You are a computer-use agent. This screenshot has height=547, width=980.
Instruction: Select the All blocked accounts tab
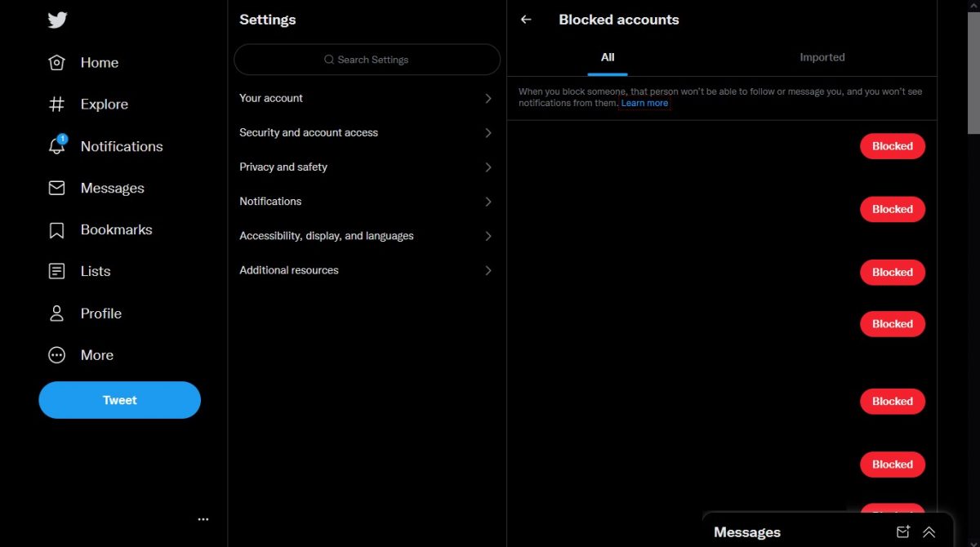pyautogui.click(x=608, y=57)
